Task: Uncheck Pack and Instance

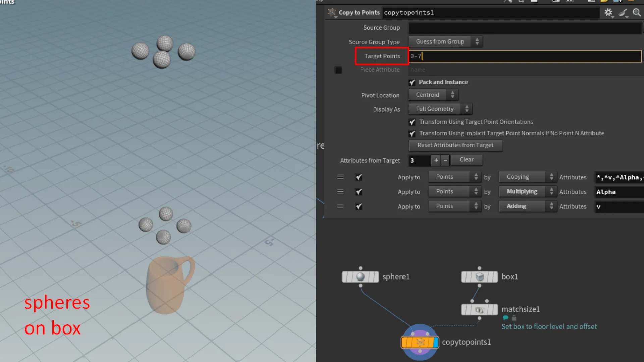Action: coord(412,82)
